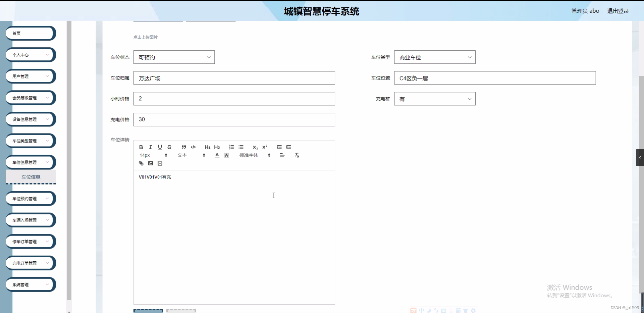Open the text color picker
This screenshot has height=313, width=644.
(217, 155)
